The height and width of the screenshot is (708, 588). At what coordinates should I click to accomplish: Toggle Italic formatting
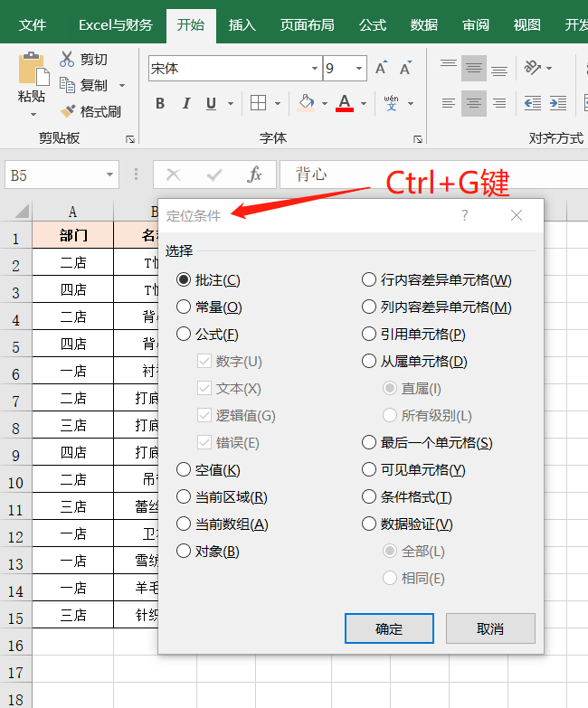tap(185, 103)
